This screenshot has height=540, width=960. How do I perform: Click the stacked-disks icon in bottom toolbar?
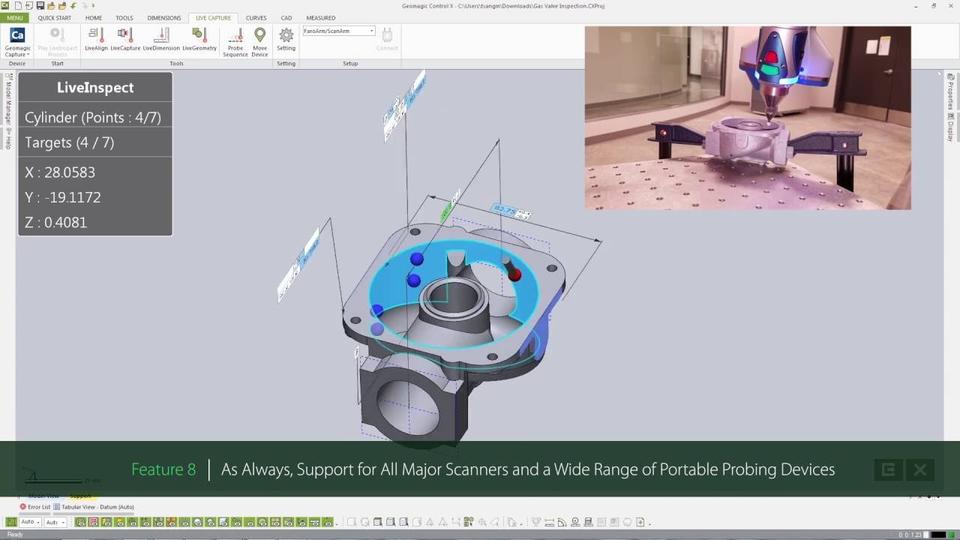point(588,522)
